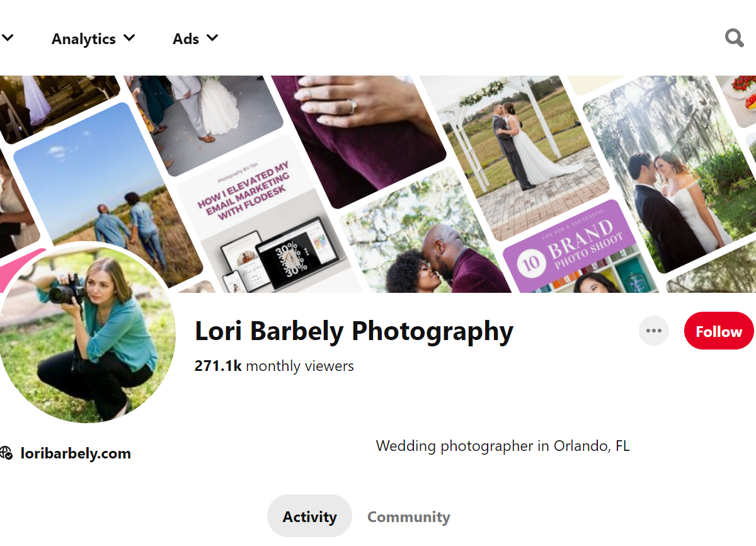
Task: Expand the Ads dropdown menu
Action: [x=195, y=38]
